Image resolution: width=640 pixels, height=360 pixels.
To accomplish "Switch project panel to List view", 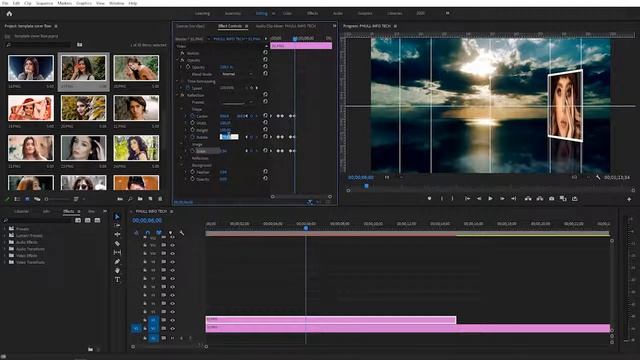I will pyautogui.click(x=17, y=199).
